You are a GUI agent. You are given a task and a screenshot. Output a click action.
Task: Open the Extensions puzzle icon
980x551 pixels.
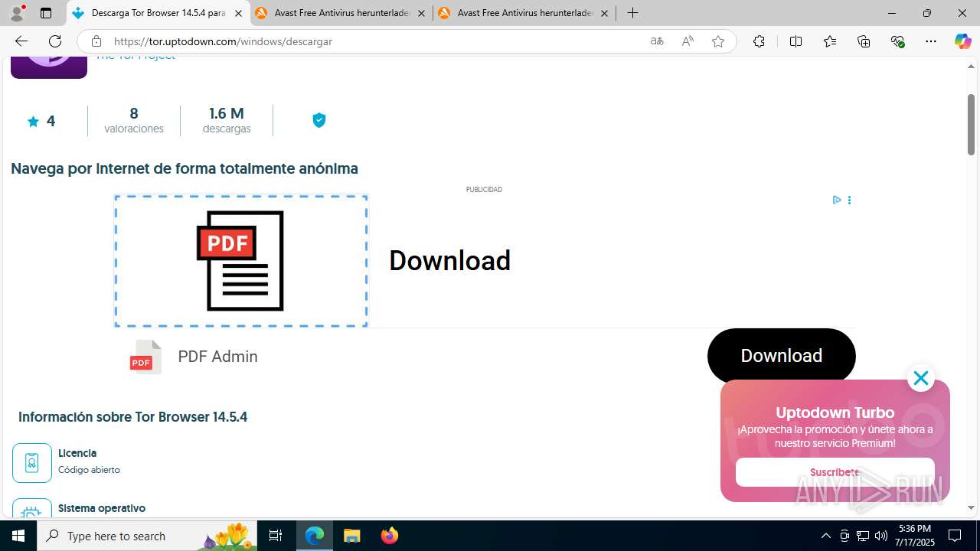[x=759, y=41]
